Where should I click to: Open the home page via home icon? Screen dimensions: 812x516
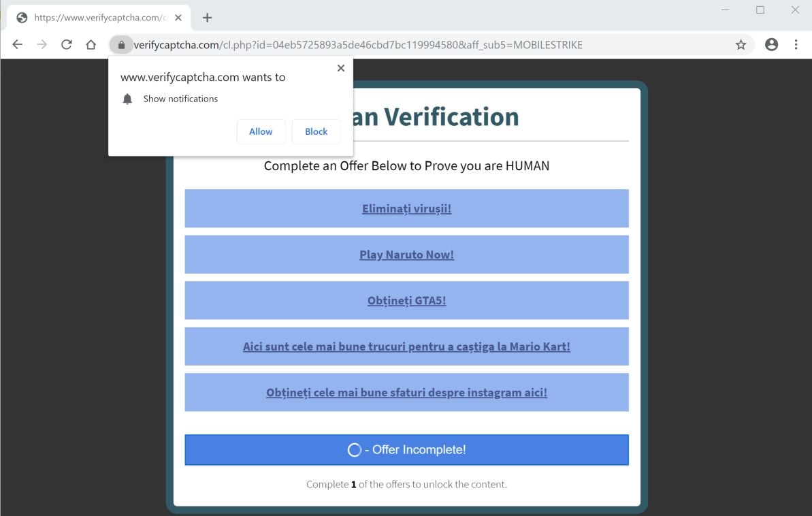pos(91,44)
